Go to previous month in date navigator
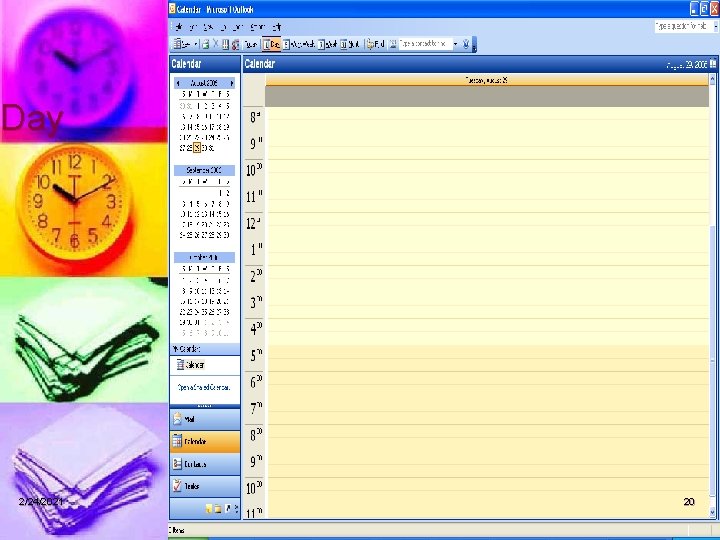The height and width of the screenshot is (540, 720). [x=178, y=83]
